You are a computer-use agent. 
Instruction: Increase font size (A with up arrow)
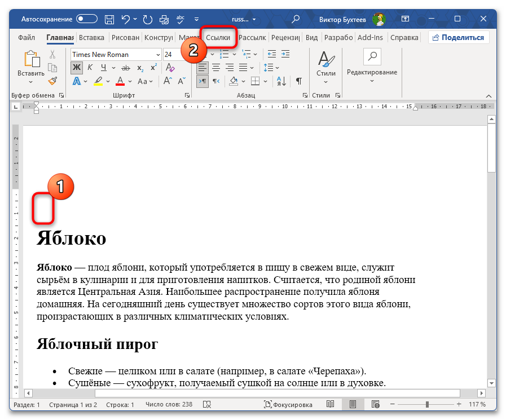[x=168, y=81]
